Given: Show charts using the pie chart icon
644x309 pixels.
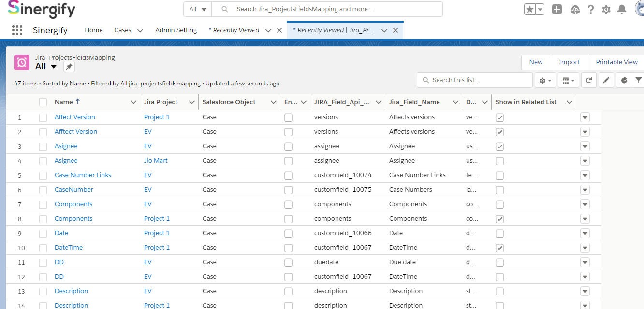Looking at the screenshot, I should pyautogui.click(x=624, y=80).
